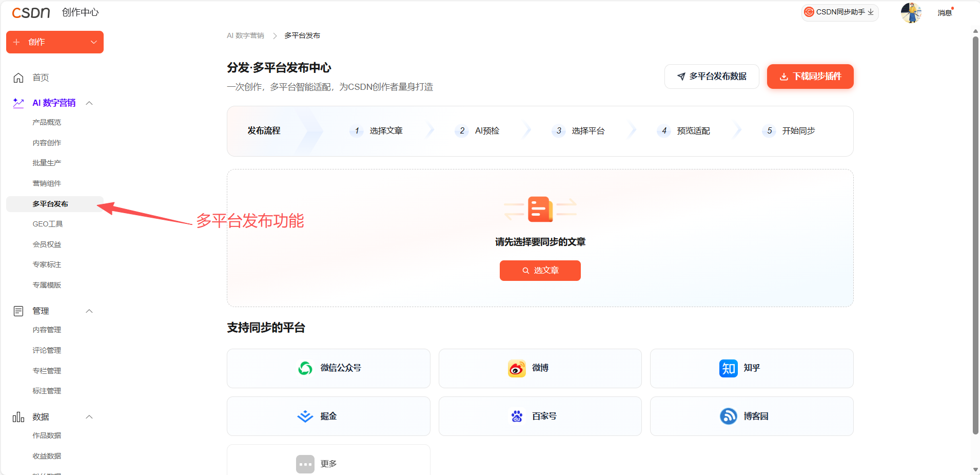Click the 选文章 button
The image size is (980, 475).
(540, 271)
